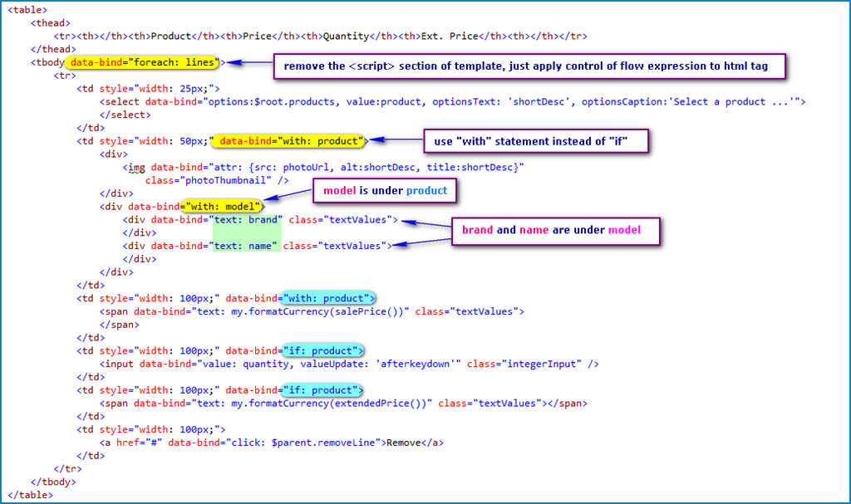
Task: Click the closing </tr> tag near bottom
Action: (68, 469)
